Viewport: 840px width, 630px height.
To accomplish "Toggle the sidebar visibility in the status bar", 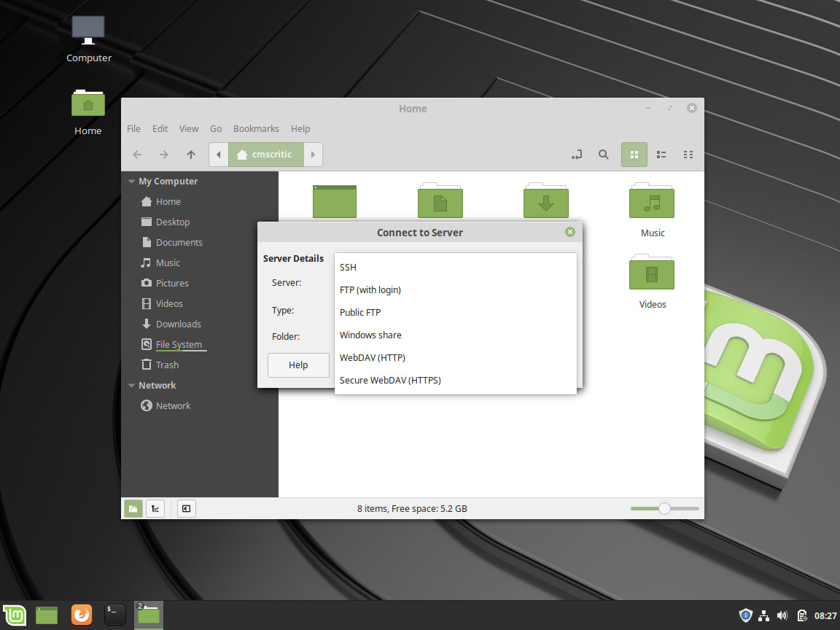I will click(x=186, y=508).
